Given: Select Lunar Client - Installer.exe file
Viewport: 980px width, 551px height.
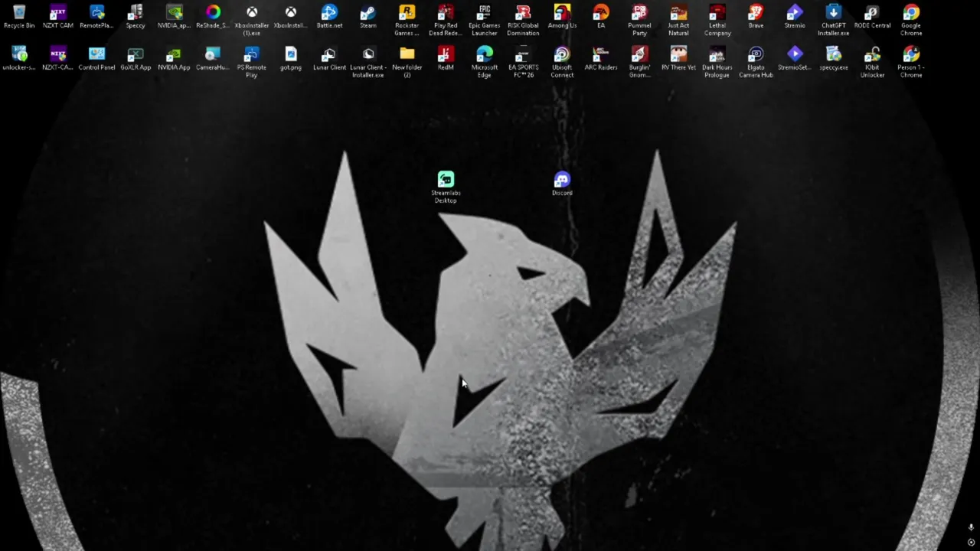Looking at the screenshot, I should [x=368, y=63].
